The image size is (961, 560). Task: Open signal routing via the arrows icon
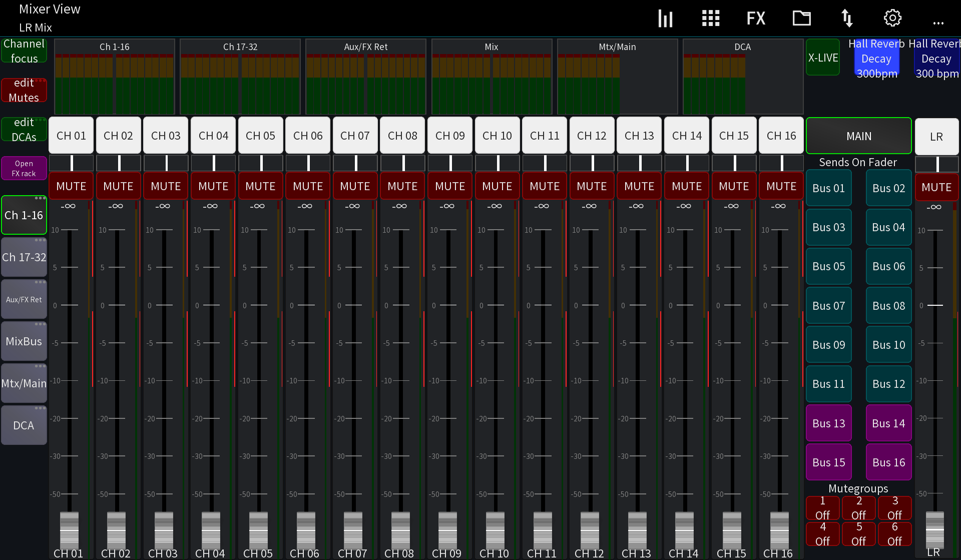tap(847, 18)
